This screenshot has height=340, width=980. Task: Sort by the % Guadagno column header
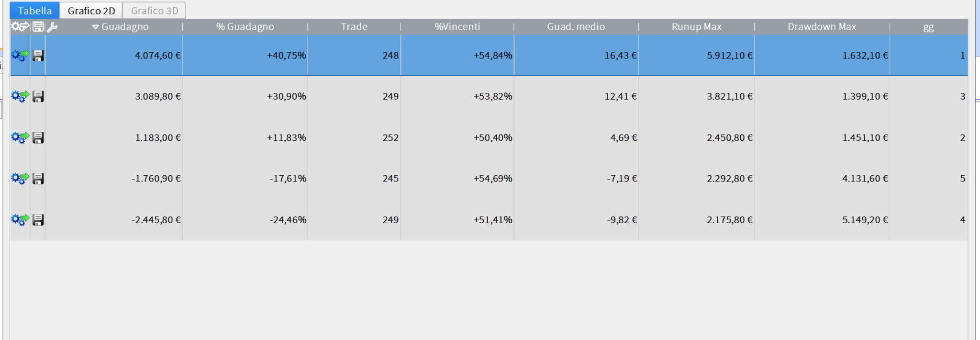click(x=245, y=27)
